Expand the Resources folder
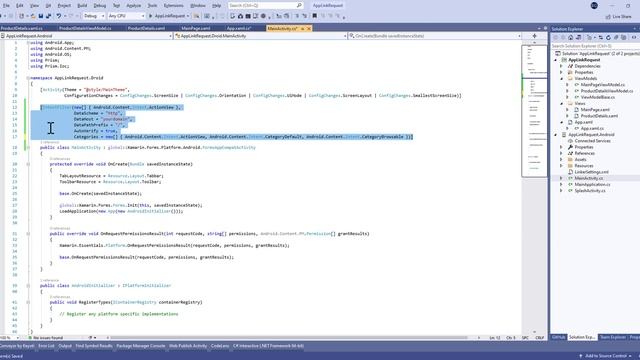 click(x=562, y=166)
